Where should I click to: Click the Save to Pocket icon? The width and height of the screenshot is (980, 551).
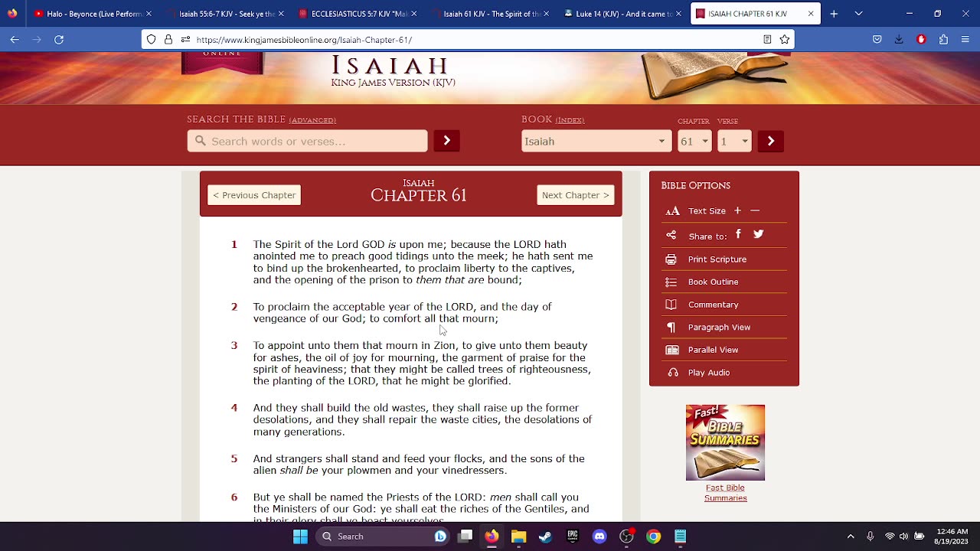coord(877,40)
